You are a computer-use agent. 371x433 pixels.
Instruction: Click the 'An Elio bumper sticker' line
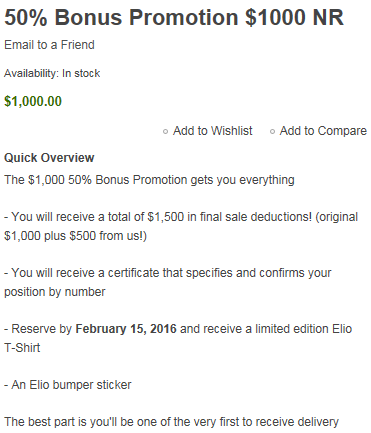[68, 385]
